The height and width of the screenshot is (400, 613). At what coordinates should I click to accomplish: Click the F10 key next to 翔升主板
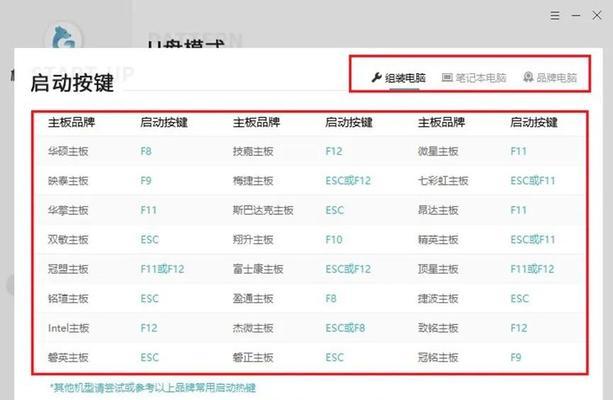point(334,240)
